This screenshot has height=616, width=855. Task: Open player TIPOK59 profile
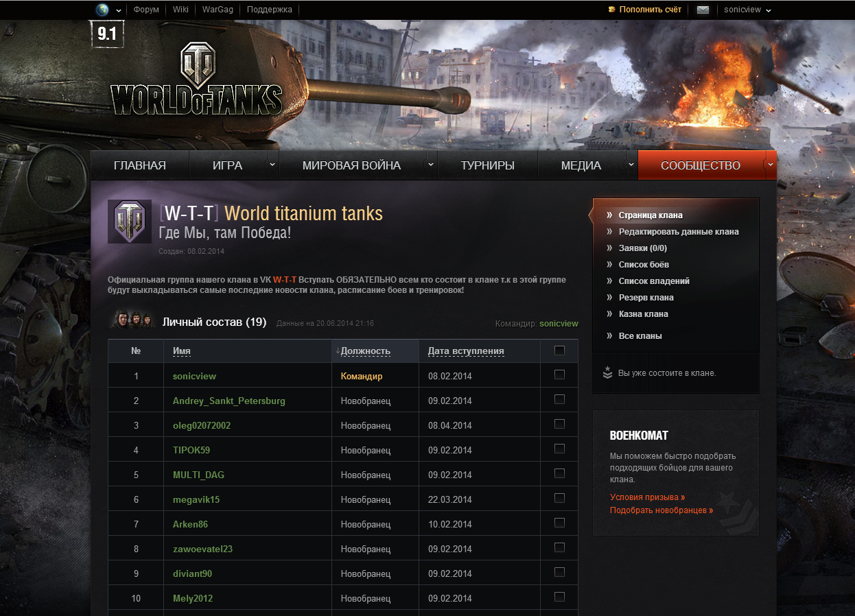191,450
